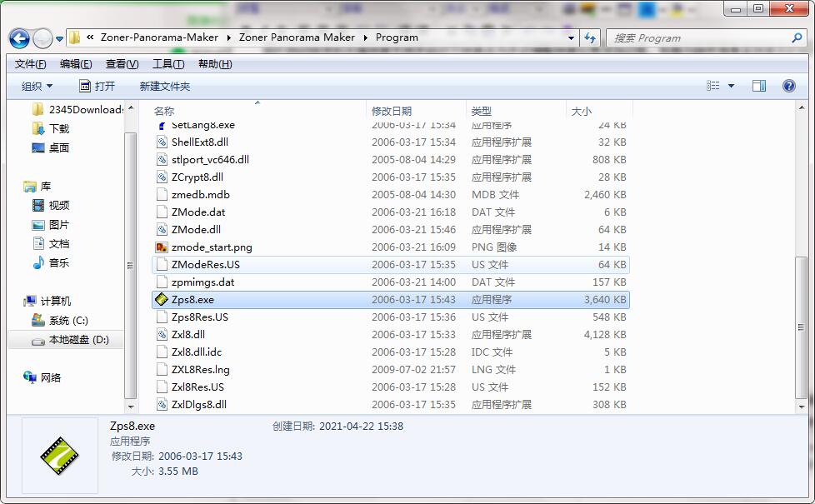The height and width of the screenshot is (504, 815).
Task: Select ZCrypt8.dll file name
Action: [x=197, y=177]
